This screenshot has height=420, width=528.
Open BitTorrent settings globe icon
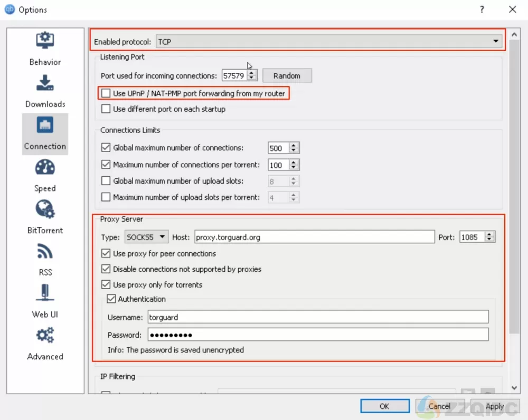point(45,209)
